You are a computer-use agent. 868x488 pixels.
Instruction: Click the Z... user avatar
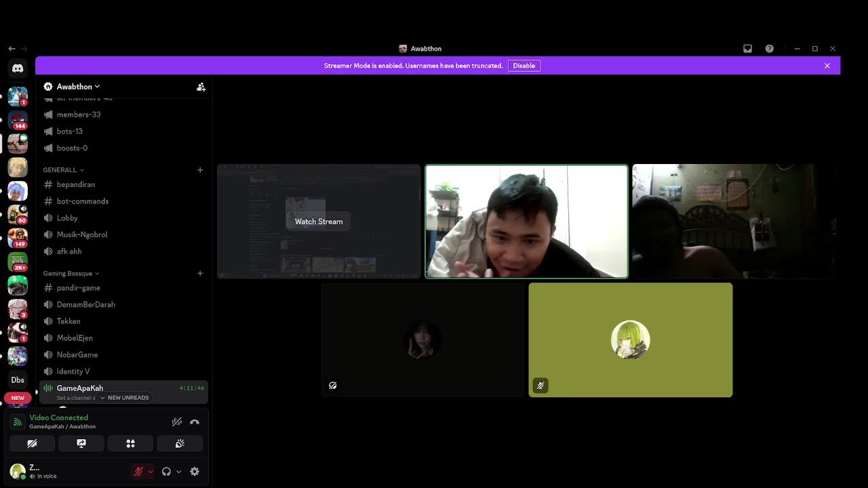point(18,471)
